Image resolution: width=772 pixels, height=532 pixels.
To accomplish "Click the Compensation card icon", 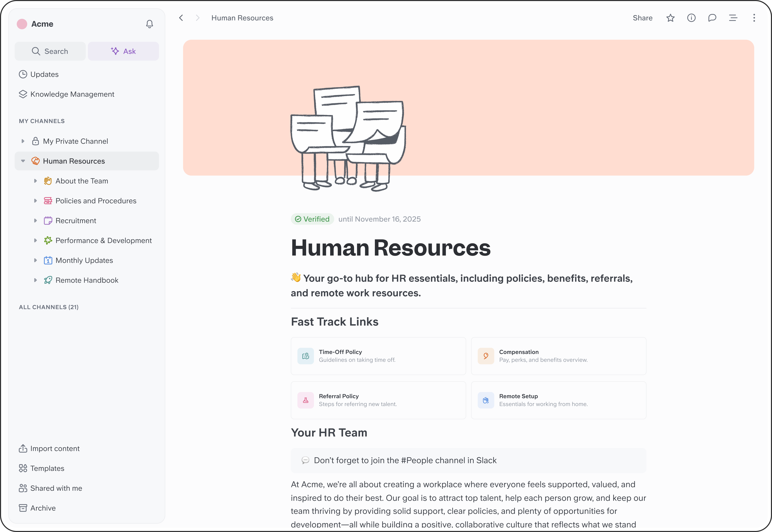I will [486, 356].
